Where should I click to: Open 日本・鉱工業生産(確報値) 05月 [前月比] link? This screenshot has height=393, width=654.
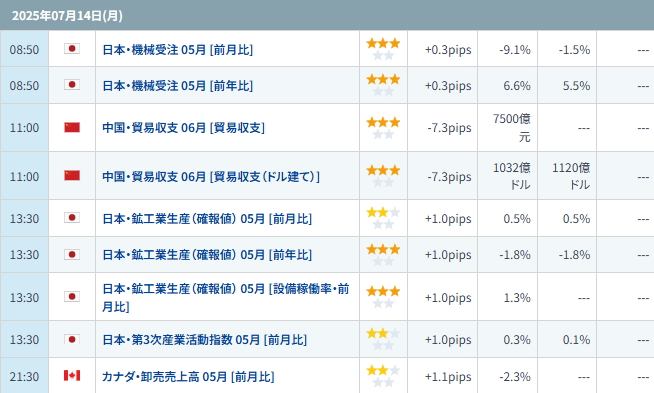point(207,219)
